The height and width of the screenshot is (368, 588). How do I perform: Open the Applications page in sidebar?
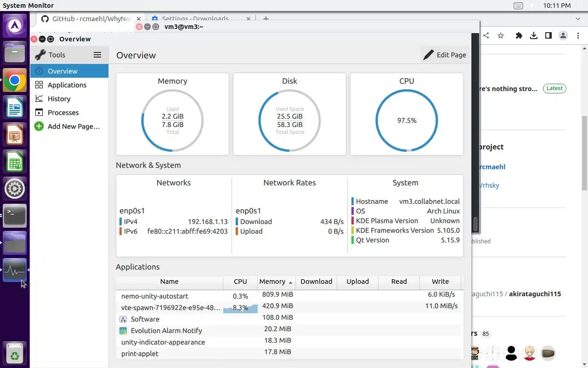(69, 85)
